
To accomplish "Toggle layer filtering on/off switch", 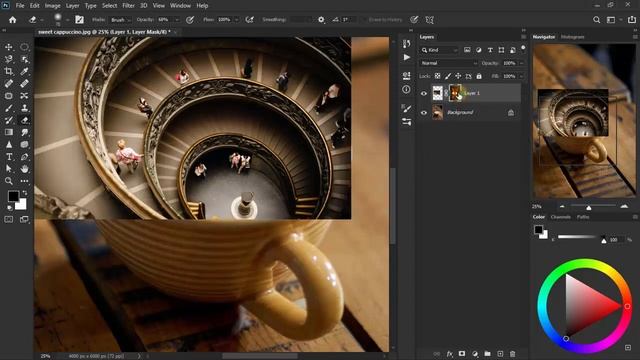I will (523, 48).
